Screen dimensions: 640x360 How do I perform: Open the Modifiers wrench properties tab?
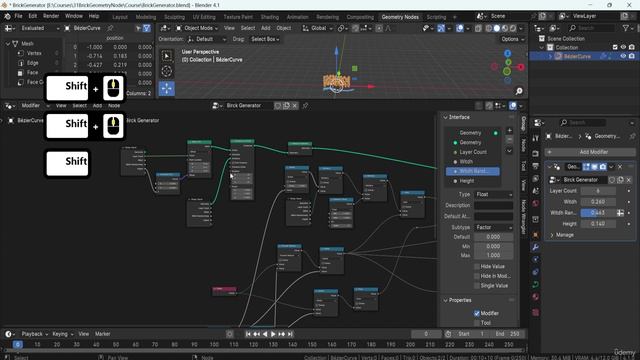click(x=536, y=247)
